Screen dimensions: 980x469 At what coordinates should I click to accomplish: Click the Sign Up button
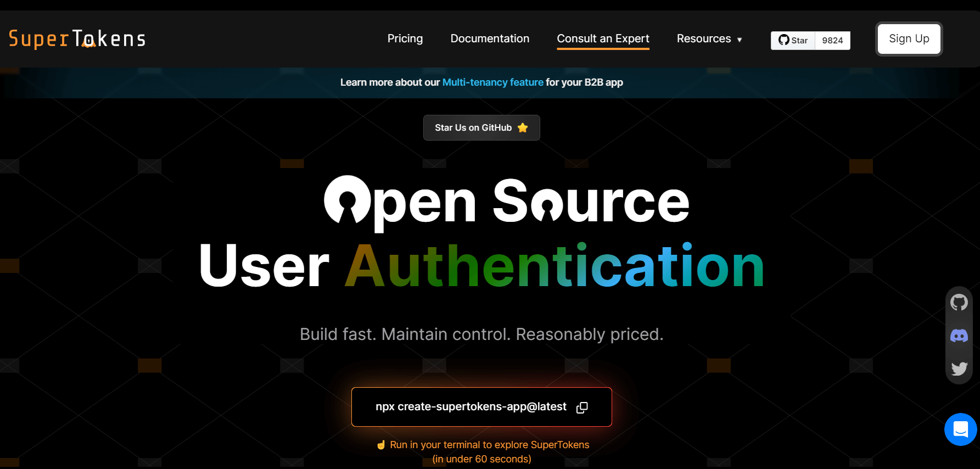909,38
